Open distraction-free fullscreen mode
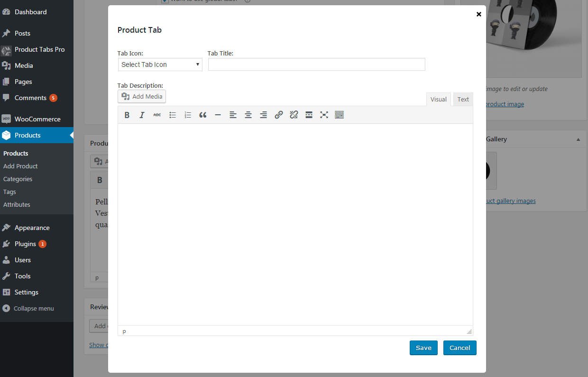Viewport: 588px width, 377px height. pyautogui.click(x=324, y=115)
